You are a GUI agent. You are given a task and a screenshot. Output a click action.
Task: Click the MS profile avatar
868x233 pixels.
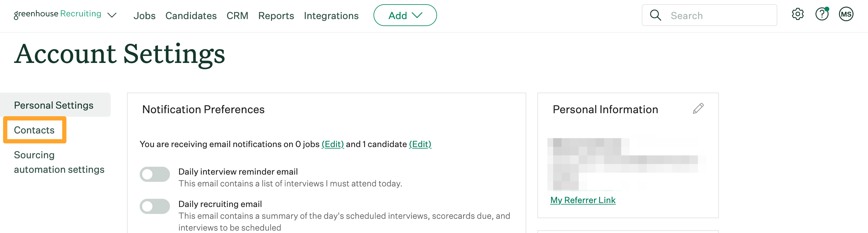point(847,15)
